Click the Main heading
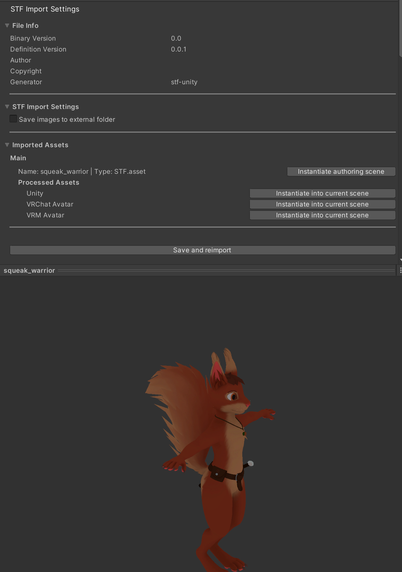The height and width of the screenshot is (572, 402). click(x=18, y=158)
